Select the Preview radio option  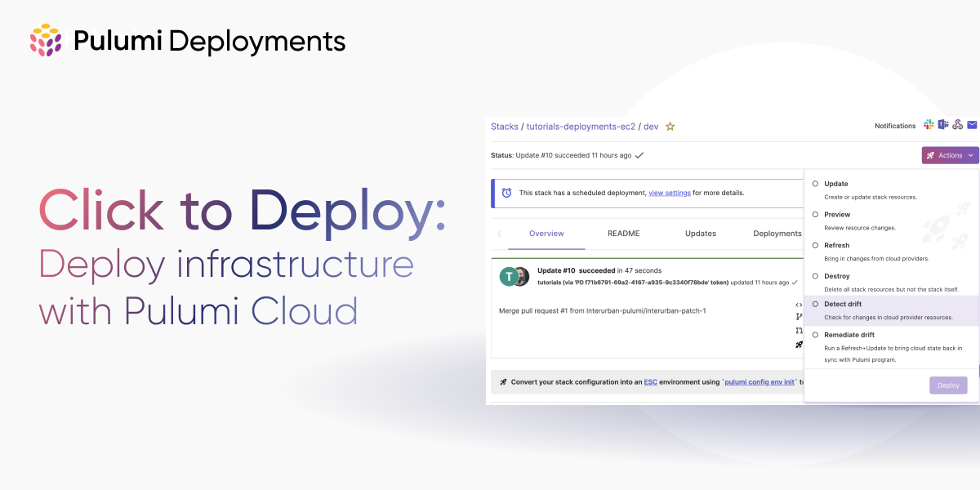click(815, 215)
